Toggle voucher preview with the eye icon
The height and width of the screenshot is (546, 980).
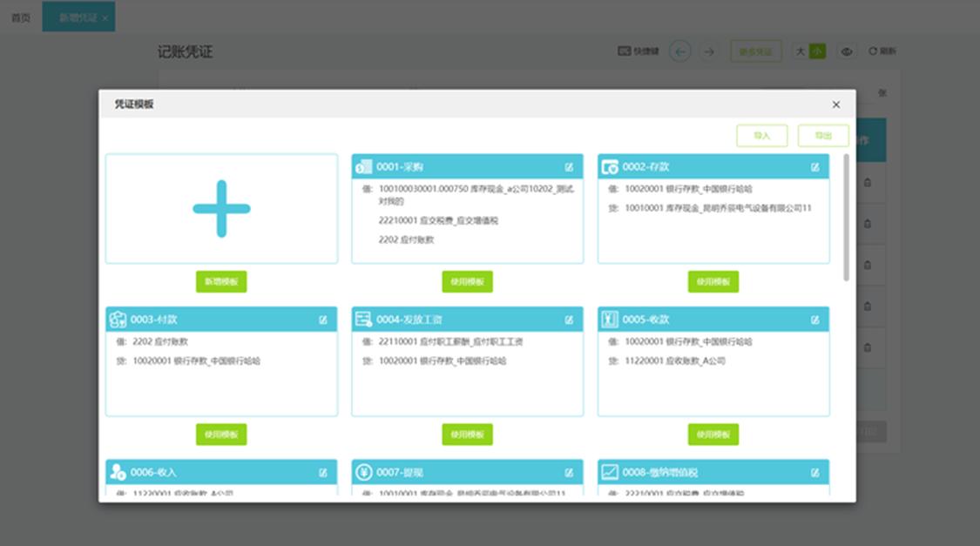coord(846,52)
